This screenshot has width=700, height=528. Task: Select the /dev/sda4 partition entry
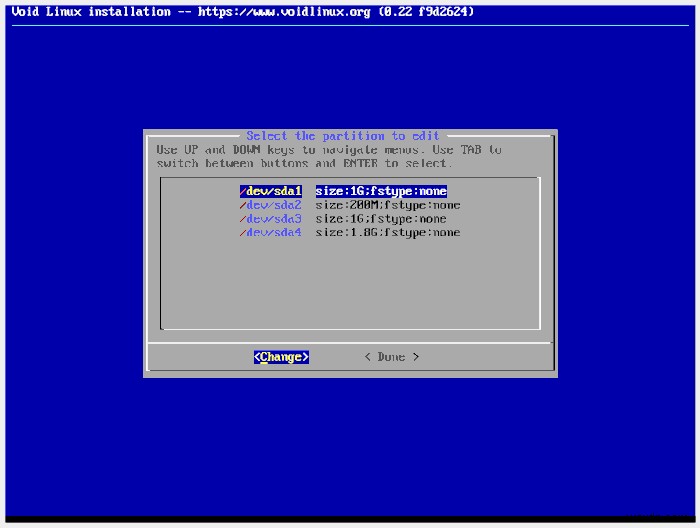coord(271,232)
